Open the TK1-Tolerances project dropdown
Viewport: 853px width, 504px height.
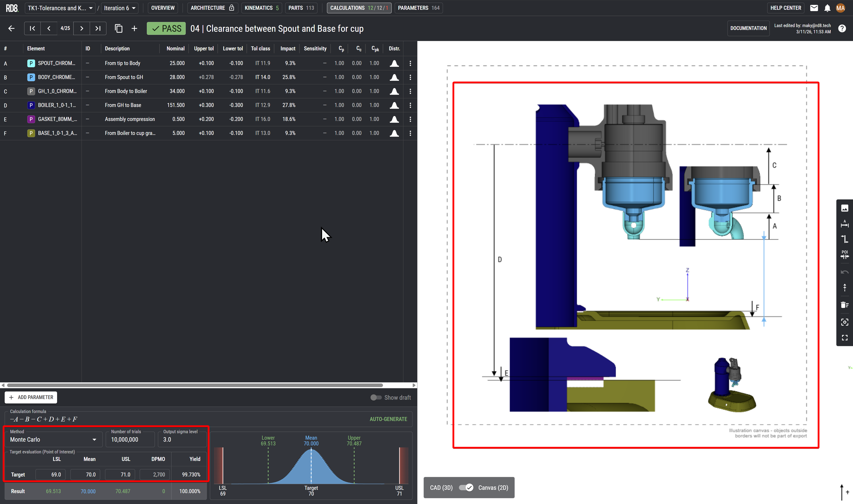(60, 8)
